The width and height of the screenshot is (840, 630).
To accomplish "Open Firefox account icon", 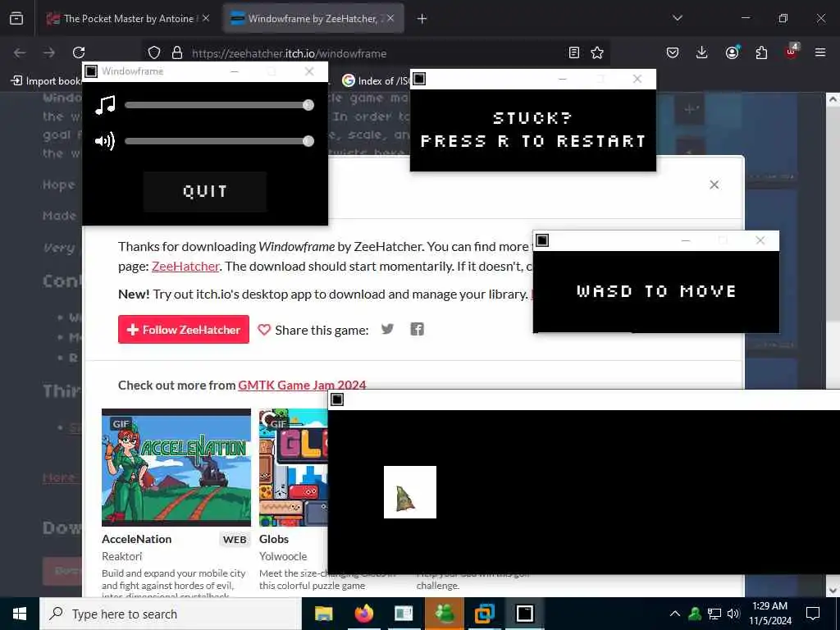I will coord(732,52).
